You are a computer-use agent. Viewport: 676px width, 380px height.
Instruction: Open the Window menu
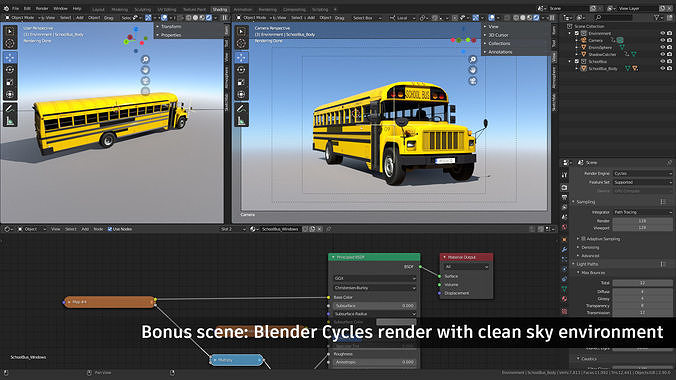tap(60, 8)
